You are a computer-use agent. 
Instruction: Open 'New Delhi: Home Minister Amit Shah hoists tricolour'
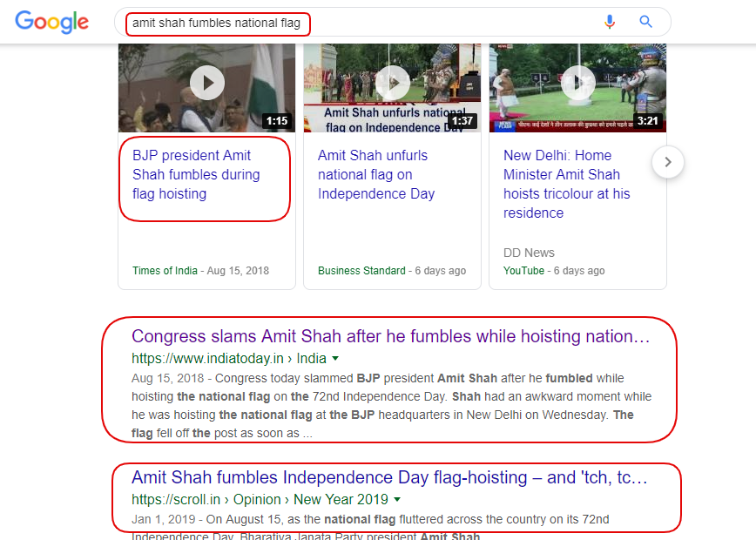pos(566,184)
